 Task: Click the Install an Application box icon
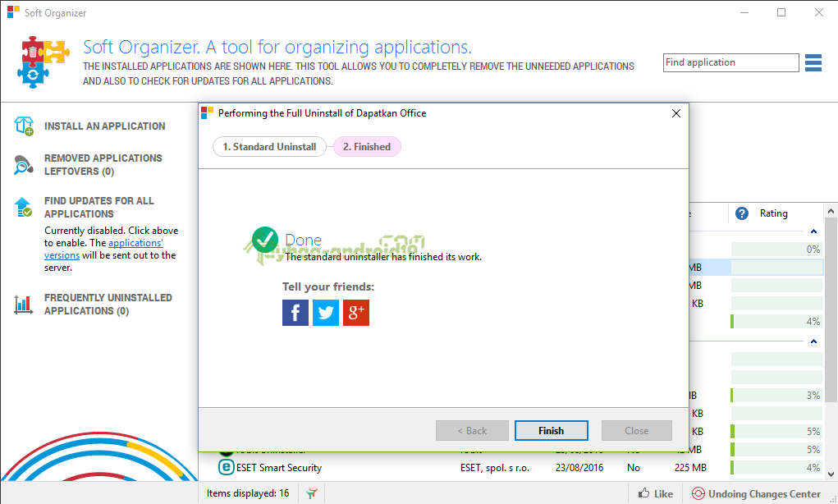coord(24,126)
